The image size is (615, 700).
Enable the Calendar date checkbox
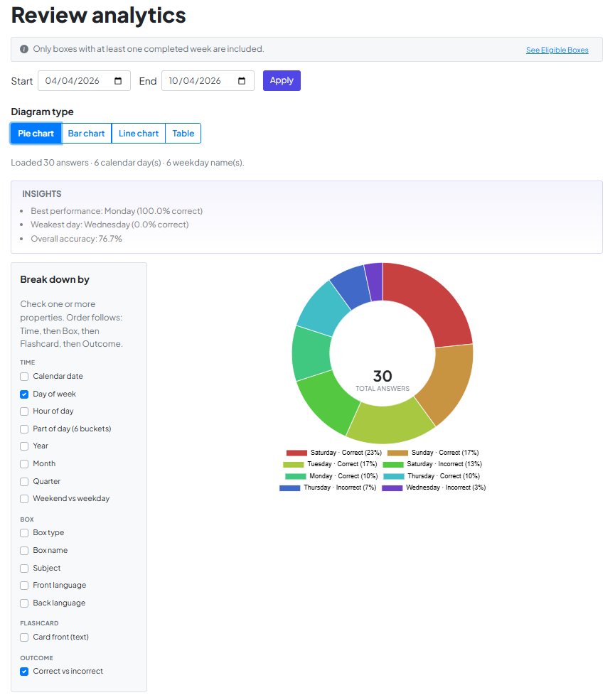tap(24, 377)
